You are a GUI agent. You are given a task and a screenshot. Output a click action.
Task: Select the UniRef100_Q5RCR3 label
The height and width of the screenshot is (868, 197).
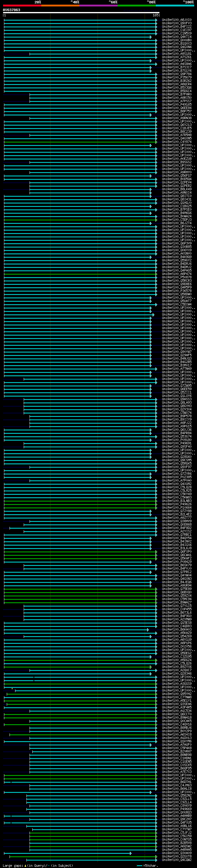click(176, 281)
